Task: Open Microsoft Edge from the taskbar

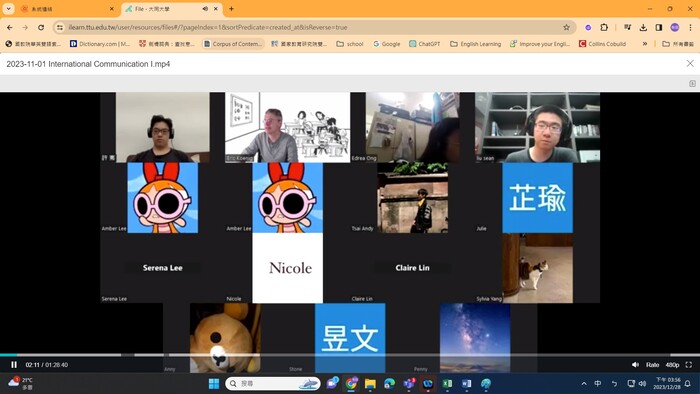Action: coord(389,383)
